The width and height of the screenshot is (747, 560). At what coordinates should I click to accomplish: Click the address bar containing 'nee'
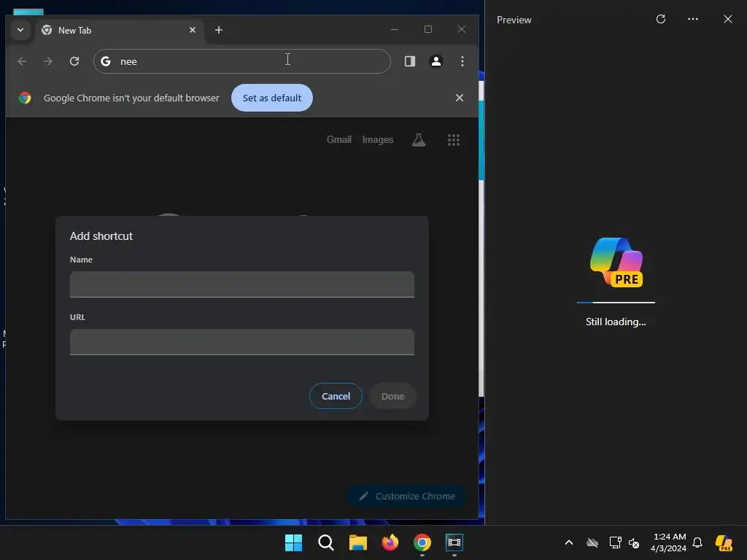tap(242, 61)
